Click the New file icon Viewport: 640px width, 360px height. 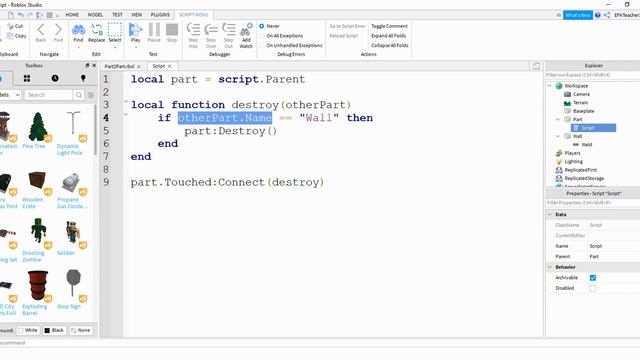pos(11,15)
